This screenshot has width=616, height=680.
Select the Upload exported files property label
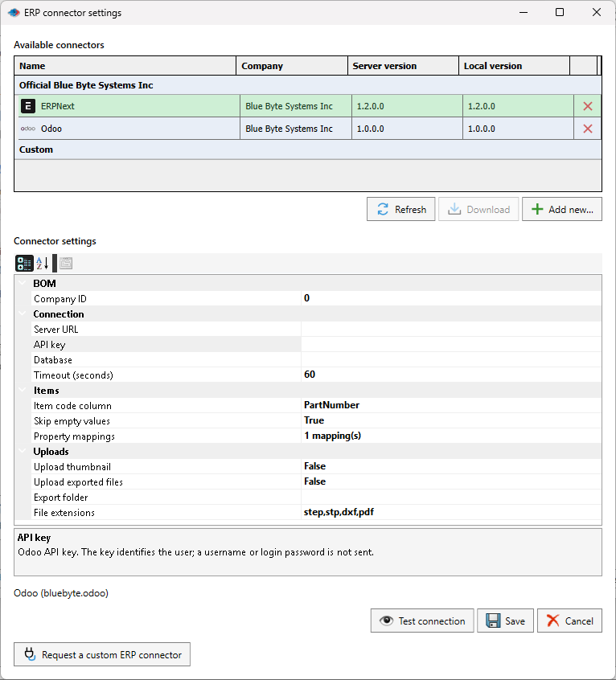click(x=78, y=482)
